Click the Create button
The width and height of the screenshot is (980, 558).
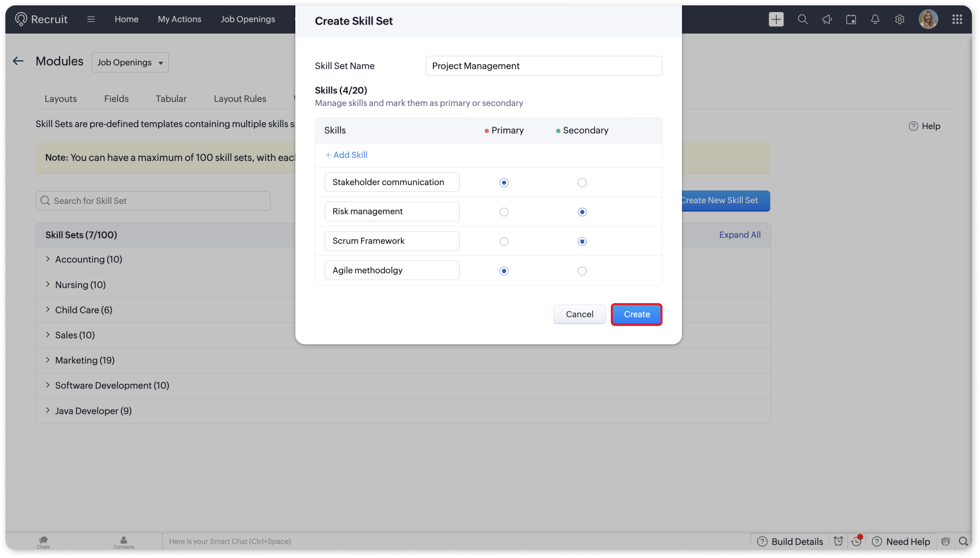tap(636, 314)
